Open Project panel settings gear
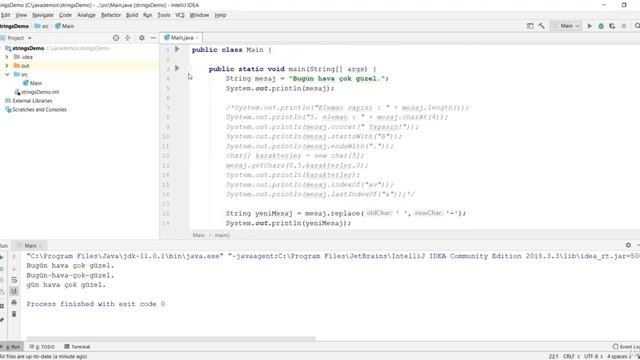640x360 pixels. pyautogui.click(x=142, y=38)
